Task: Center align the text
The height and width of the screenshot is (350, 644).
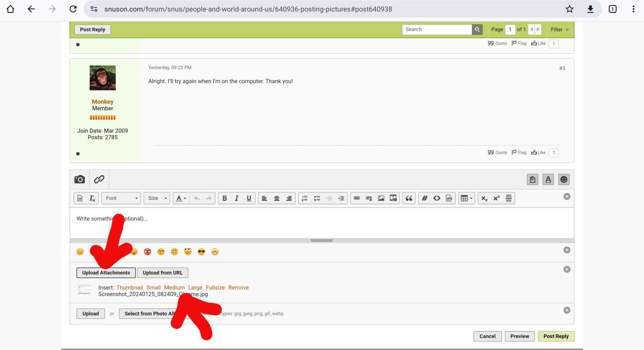Action: [x=277, y=198]
